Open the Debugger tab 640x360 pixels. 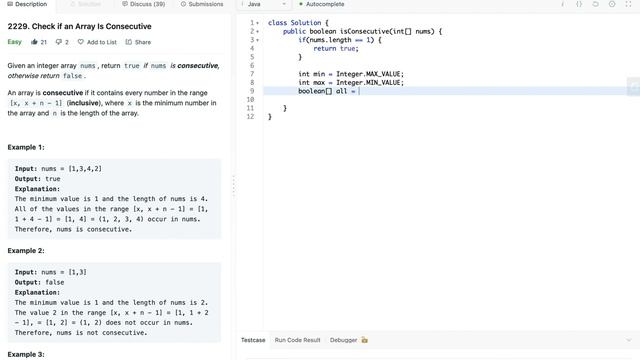[343, 340]
